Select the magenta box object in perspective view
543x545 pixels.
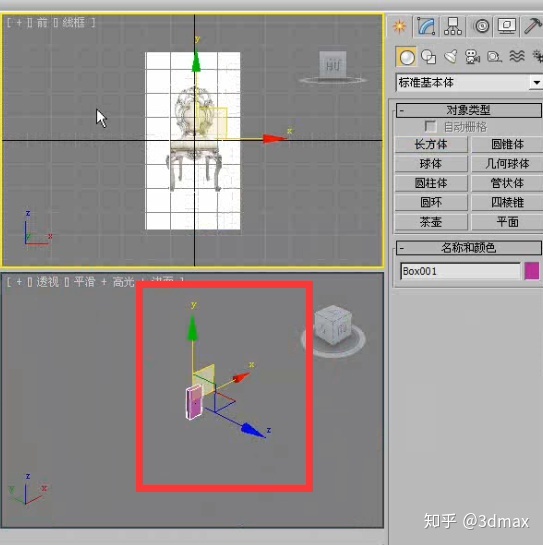(194, 402)
